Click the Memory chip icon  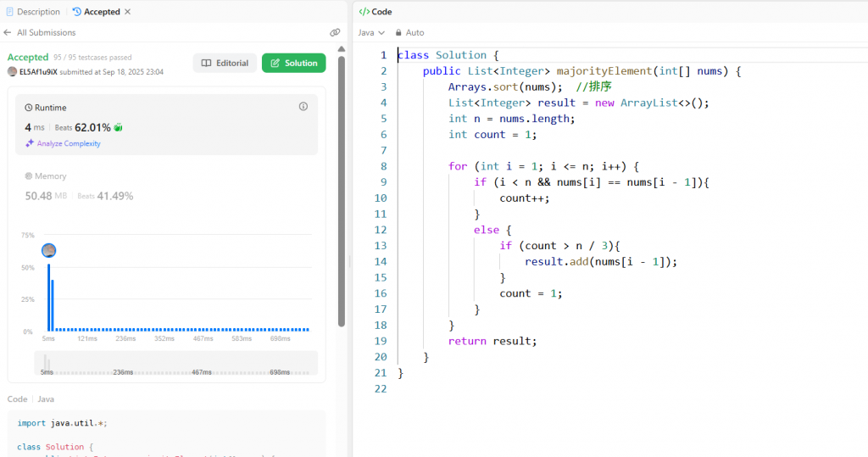click(29, 176)
